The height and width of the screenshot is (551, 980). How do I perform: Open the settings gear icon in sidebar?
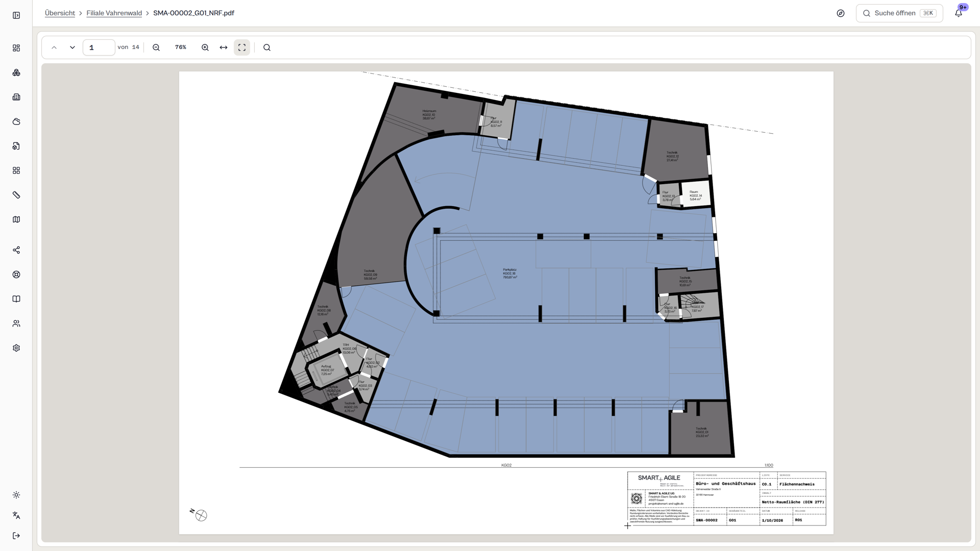click(16, 348)
